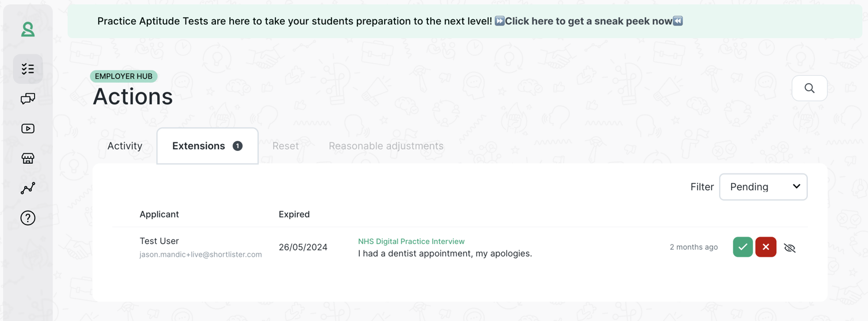The width and height of the screenshot is (868, 321).
Task: Click the Test User applicant name
Action: tap(159, 241)
